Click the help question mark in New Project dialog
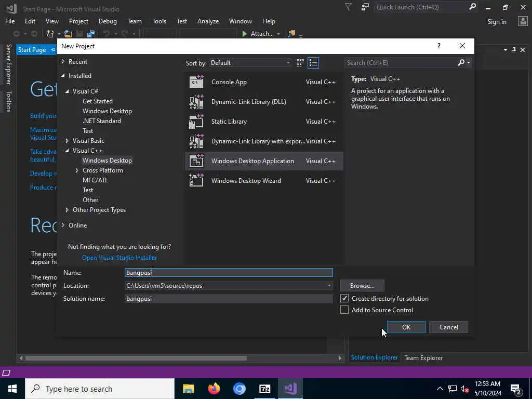Image resolution: width=532 pixels, height=399 pixels. coord(438,46)
